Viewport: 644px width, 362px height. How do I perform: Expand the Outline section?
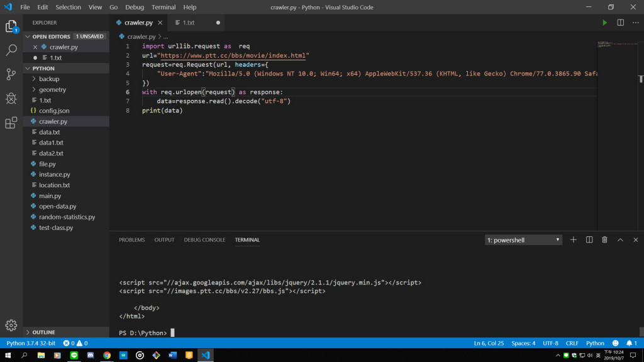(x=65, y=332)
